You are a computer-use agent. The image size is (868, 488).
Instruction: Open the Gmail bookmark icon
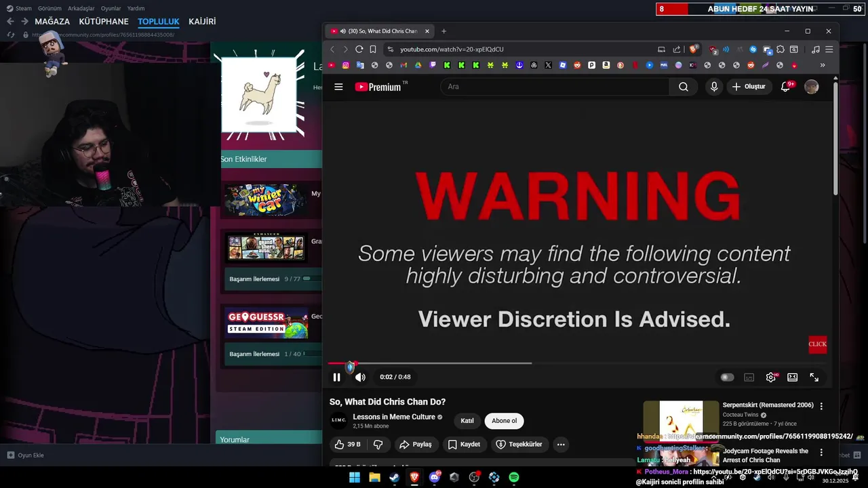403,65
